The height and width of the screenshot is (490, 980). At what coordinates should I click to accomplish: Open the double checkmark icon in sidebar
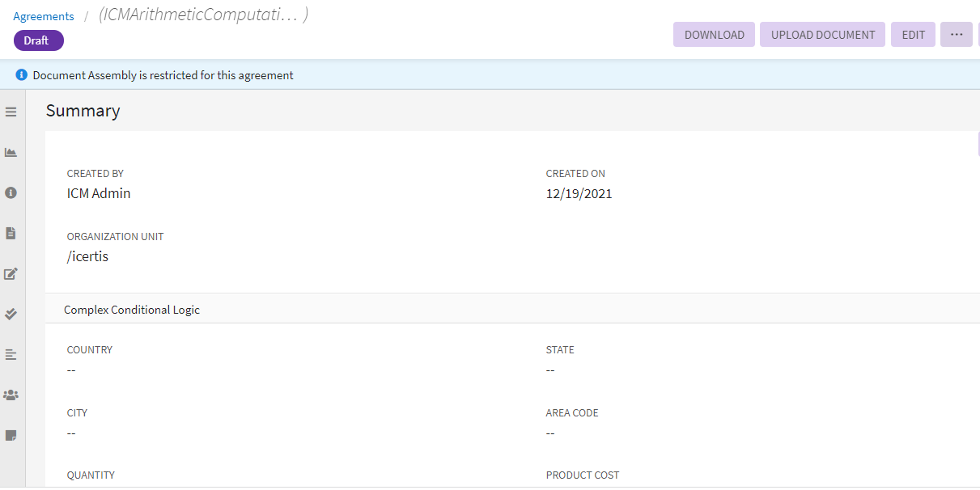[x=11, y=314]
